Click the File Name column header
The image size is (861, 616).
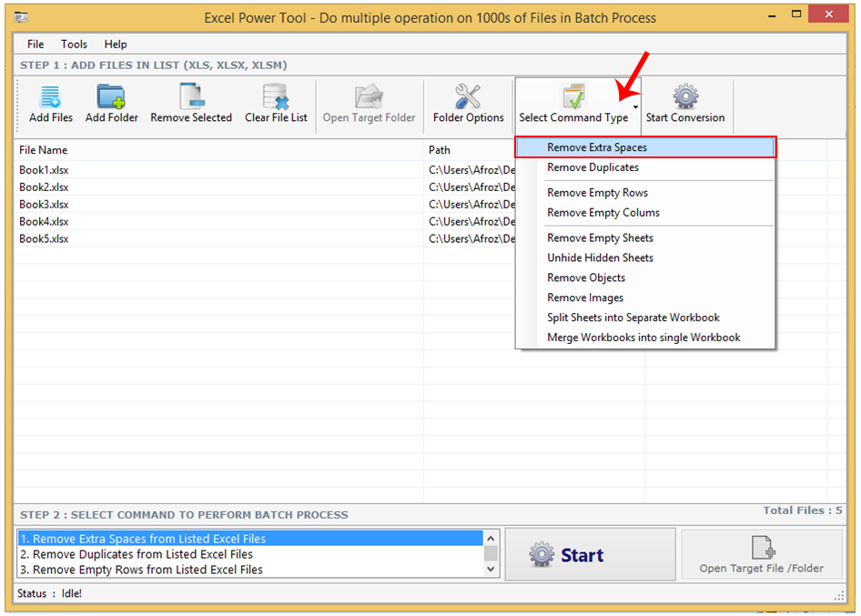click(x=218, y=150)
